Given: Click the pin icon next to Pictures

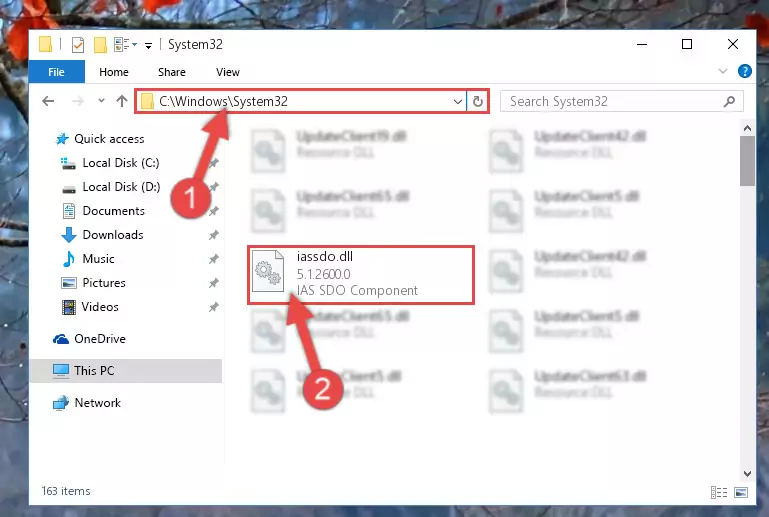Looking at the screenshot, I should click(213, 283).
